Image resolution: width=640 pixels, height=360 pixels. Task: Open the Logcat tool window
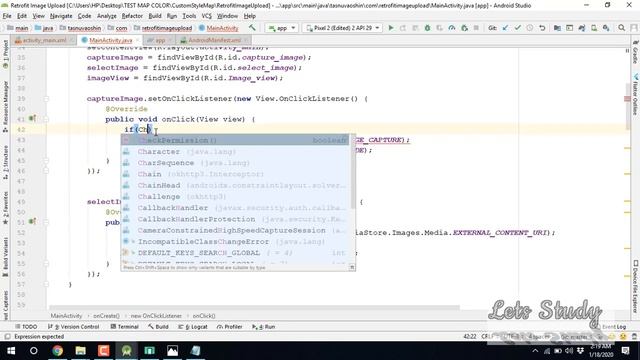(193, 327)
